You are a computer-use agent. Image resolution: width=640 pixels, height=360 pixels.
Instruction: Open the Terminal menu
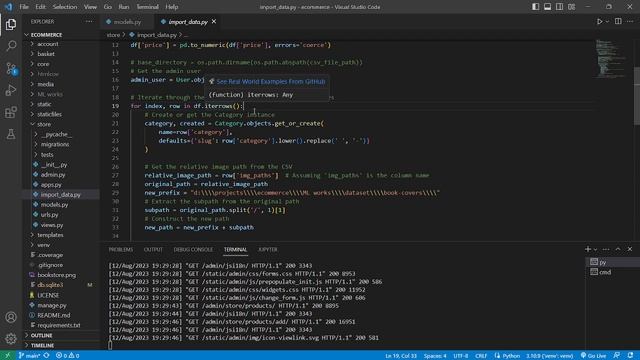147,7
